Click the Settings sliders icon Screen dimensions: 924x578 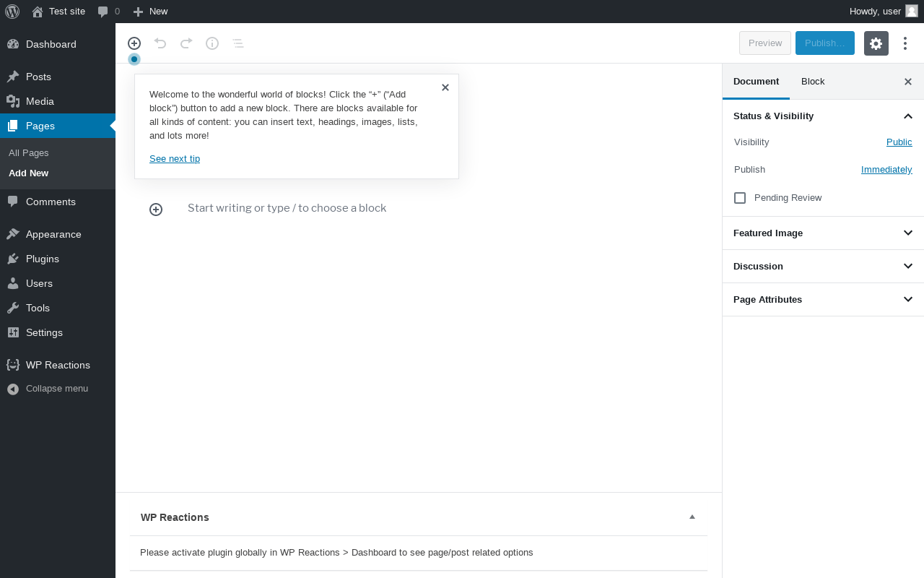tap(13, 332)
